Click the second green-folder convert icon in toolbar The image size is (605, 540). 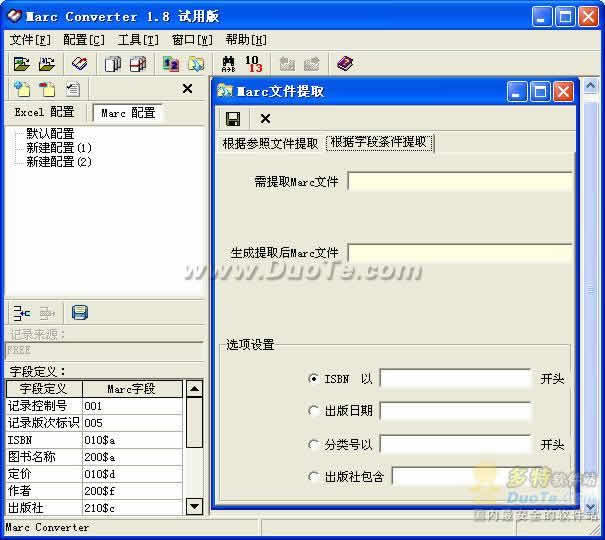(47, 64)
